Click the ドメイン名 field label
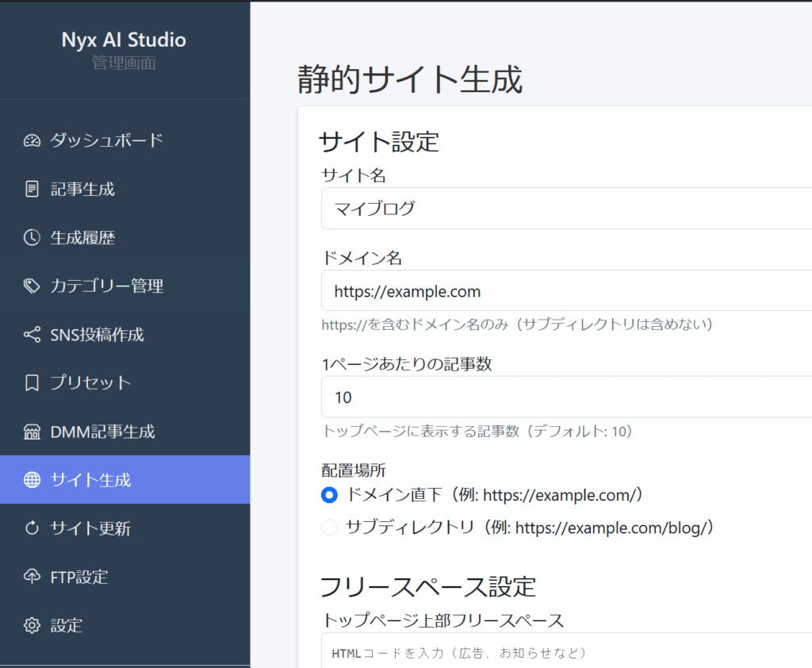Image resolution: width=812 pixels, height=668 pixels. pos(362,258)
